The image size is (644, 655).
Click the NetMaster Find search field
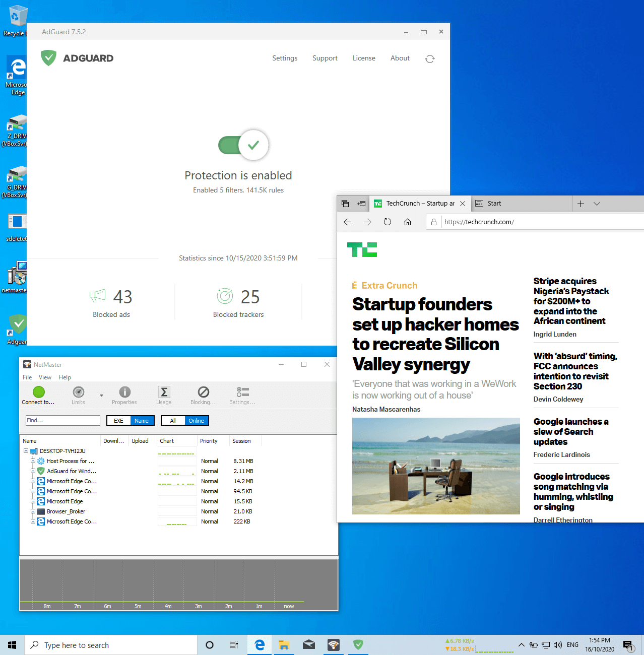pos(63,420)
